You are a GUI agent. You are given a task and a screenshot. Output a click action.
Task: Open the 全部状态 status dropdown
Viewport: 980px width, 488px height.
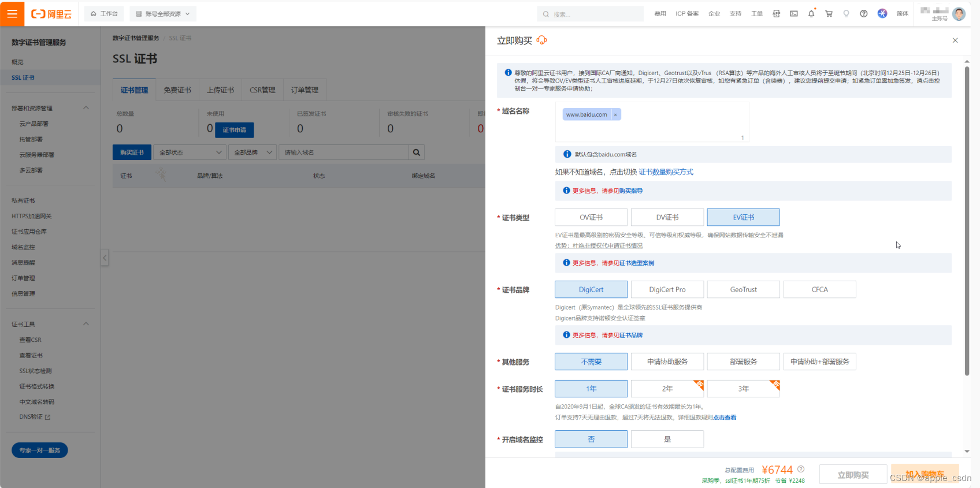[190, 152]
